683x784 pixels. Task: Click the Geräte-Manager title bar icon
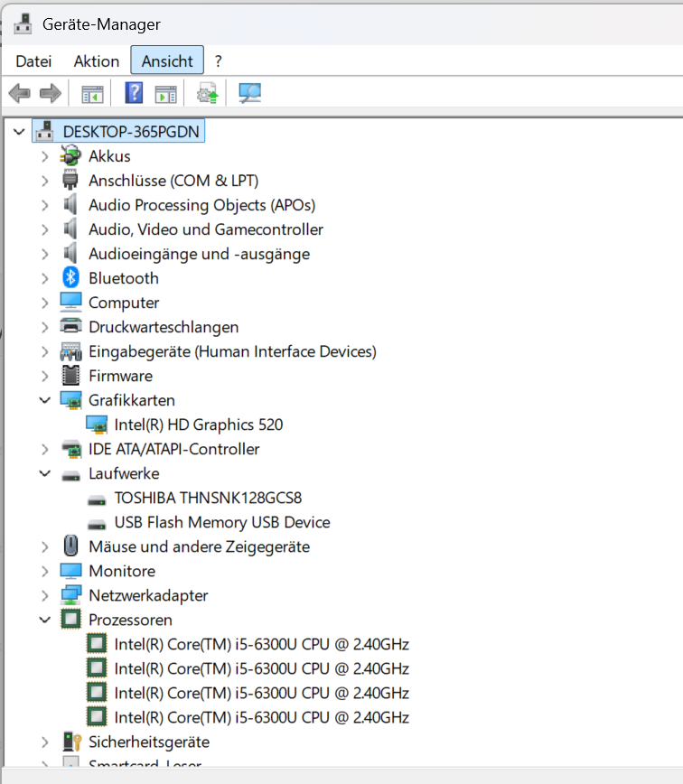click(x=22, y=24)
